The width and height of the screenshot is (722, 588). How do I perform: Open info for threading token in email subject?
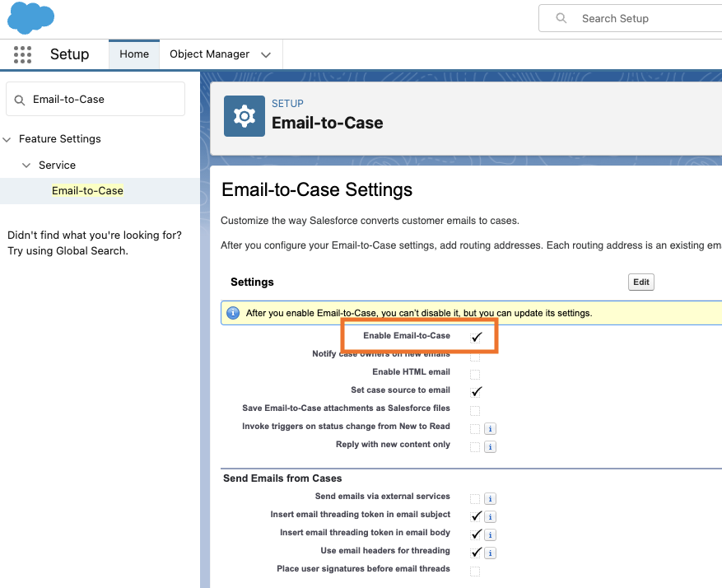(x=490, y=516)
